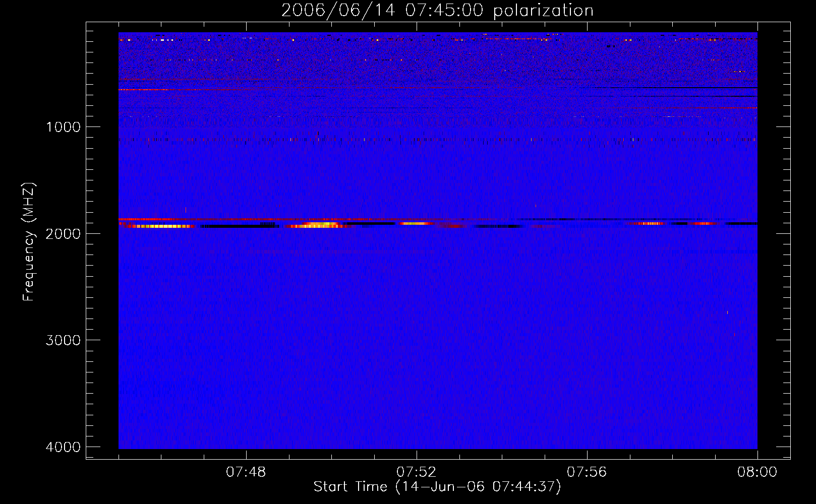Click the 2000 frequency tick label
This screenshot has height=504, width=816.
(x=63, y=234)
